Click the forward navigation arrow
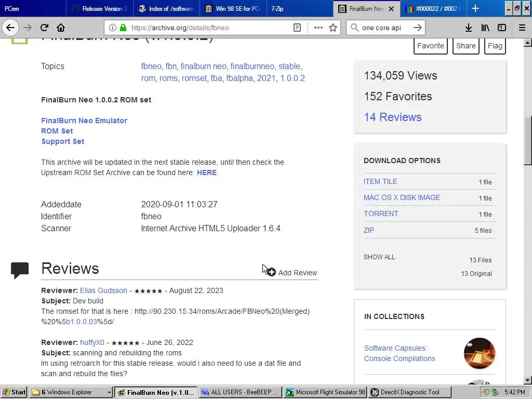The height and width of the screenshot is (399, 532). [x=28, y=28]
